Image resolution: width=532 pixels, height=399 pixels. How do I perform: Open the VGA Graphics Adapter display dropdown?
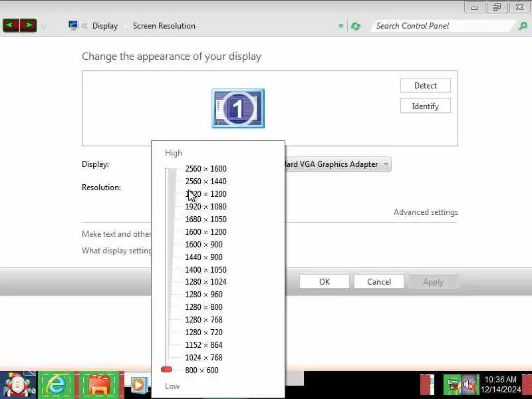tap(338, 164)
